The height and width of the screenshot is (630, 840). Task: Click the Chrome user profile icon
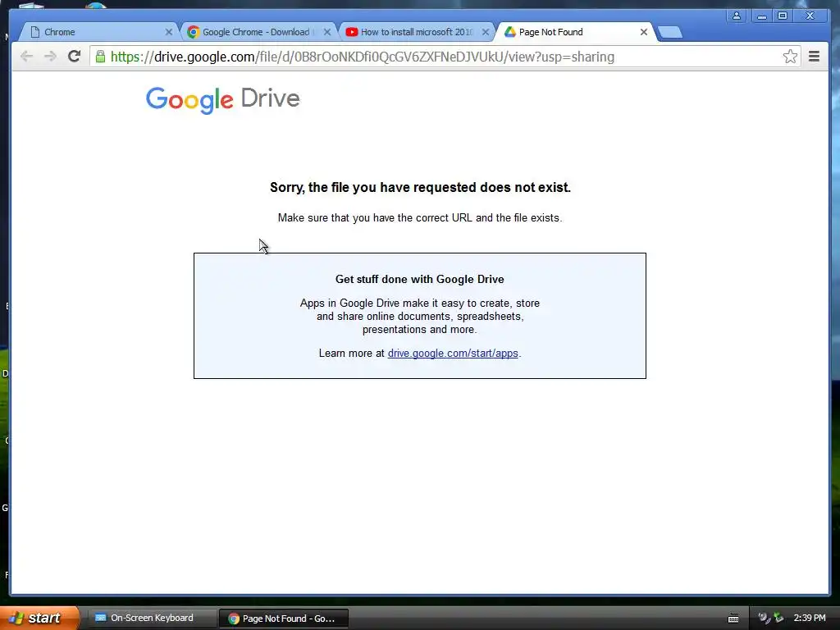pos(737,16)
